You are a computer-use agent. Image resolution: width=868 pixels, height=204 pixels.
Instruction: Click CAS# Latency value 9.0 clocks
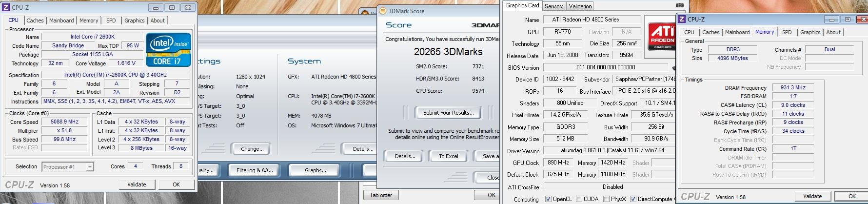(793, 105)
